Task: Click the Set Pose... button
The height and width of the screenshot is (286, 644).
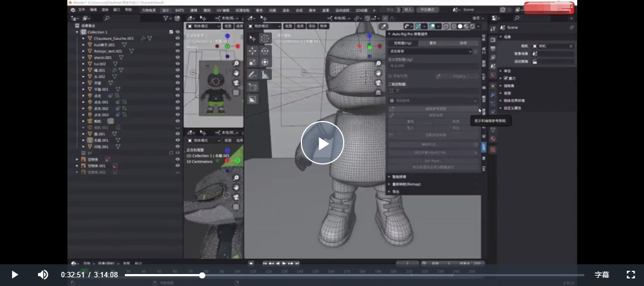Action: tap(433, 161)
